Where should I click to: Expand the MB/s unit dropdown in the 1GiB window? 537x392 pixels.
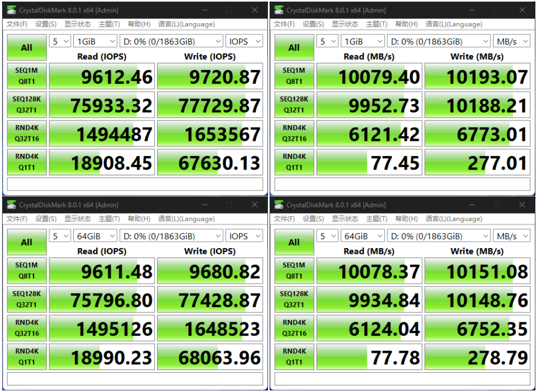[x=511, y=41]
